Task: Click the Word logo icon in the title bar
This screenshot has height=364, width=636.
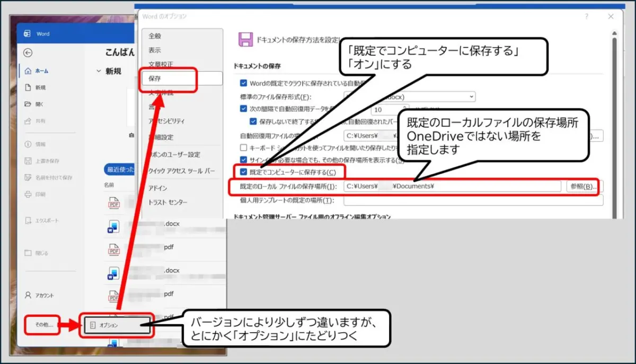Action: [26, 34]
